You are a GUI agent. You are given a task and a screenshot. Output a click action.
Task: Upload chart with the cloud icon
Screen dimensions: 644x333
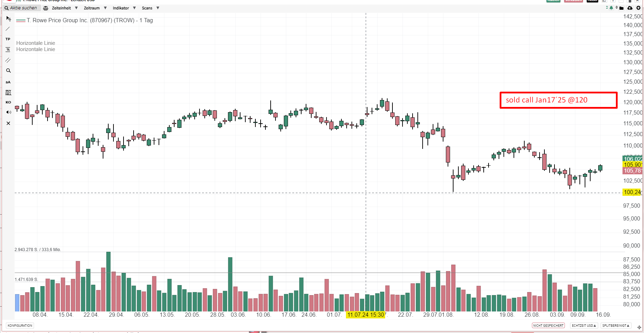(x=630, y=8)
